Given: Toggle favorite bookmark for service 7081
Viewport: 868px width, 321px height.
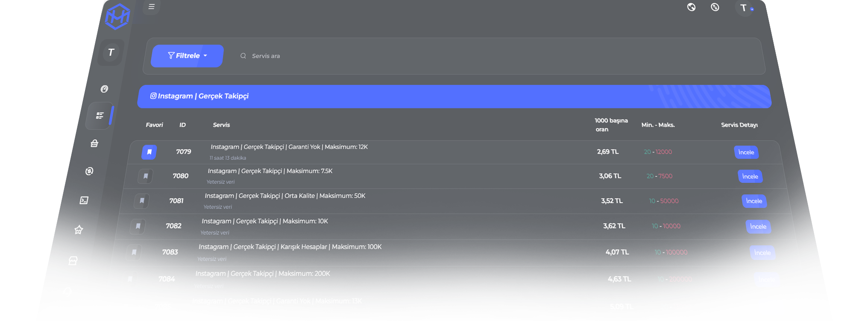Looking at the screenshot, I should point(142,201).
